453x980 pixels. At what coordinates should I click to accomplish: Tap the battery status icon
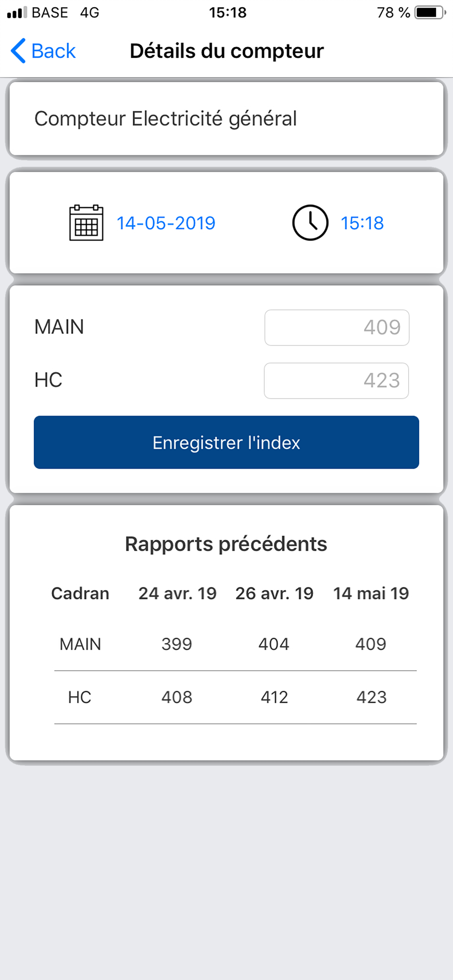point(430,12)
